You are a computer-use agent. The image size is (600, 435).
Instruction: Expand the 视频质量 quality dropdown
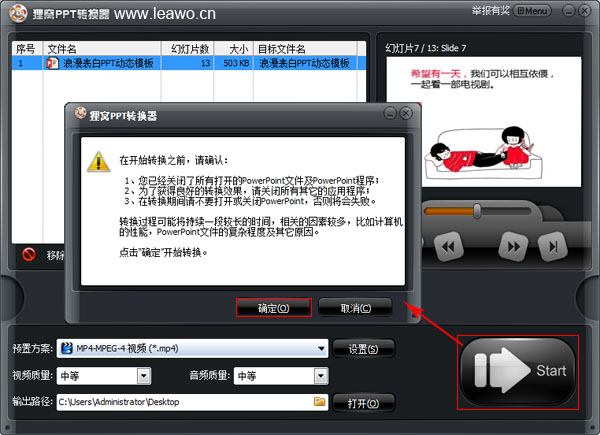pos(143,376)
